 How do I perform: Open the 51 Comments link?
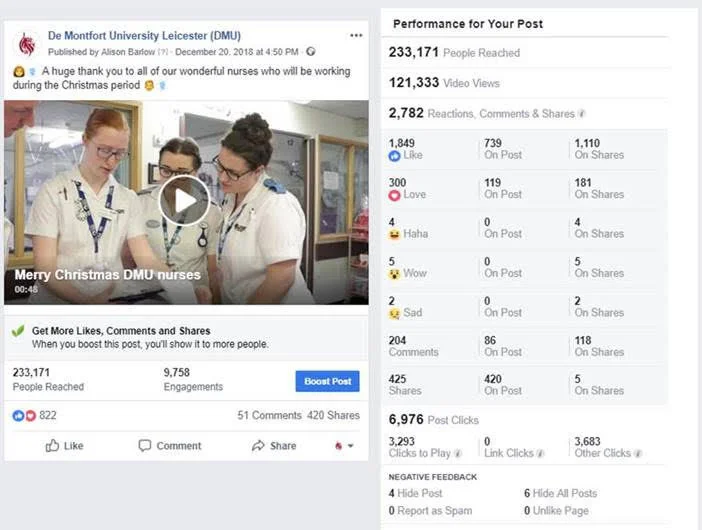(x=270, y=415)
